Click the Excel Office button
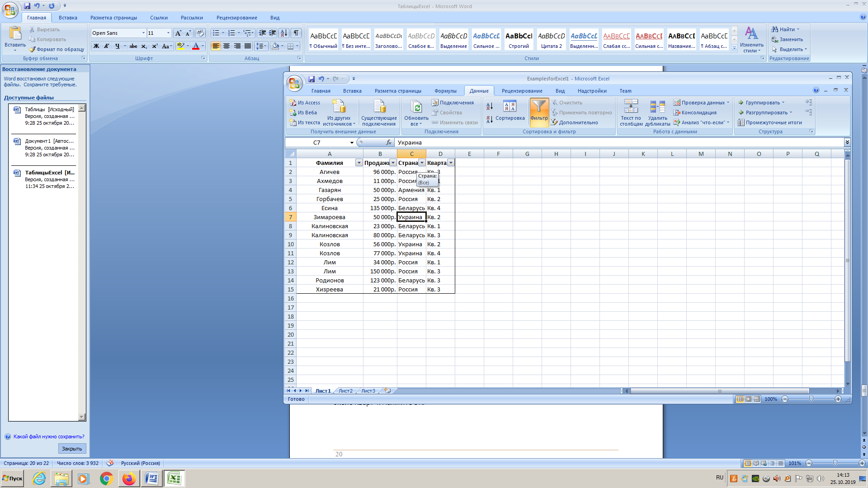 [x=294, y=83]
